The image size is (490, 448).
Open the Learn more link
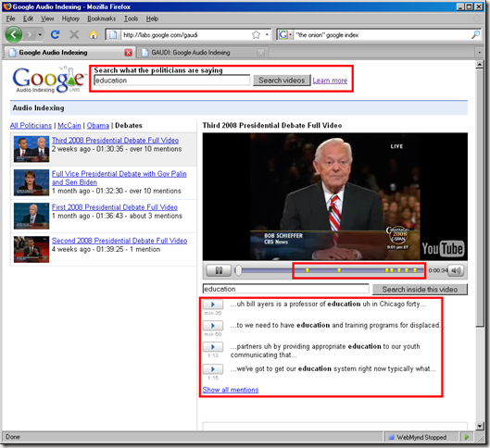(330, 81)
